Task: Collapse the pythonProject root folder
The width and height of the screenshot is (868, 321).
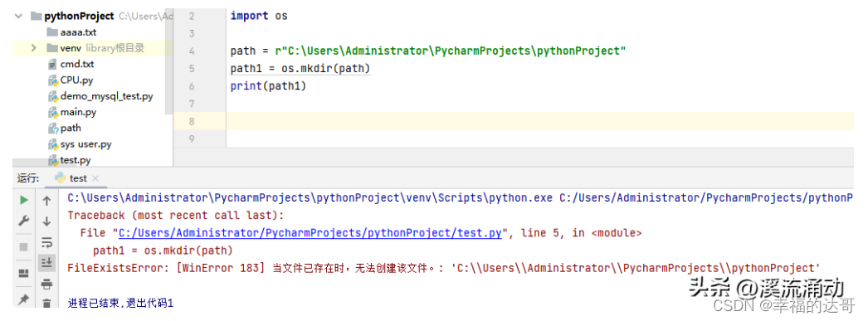Action: point(19,16)
